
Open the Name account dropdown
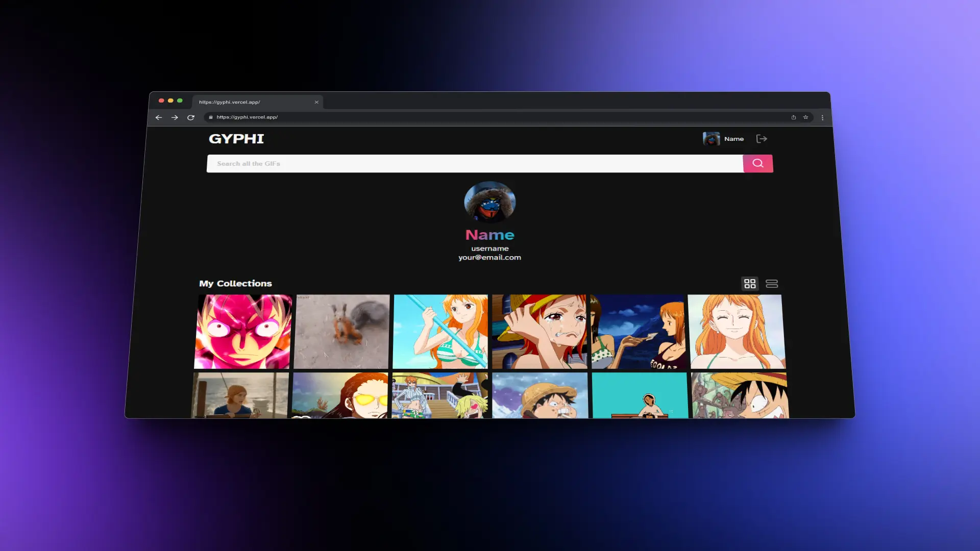734,138
